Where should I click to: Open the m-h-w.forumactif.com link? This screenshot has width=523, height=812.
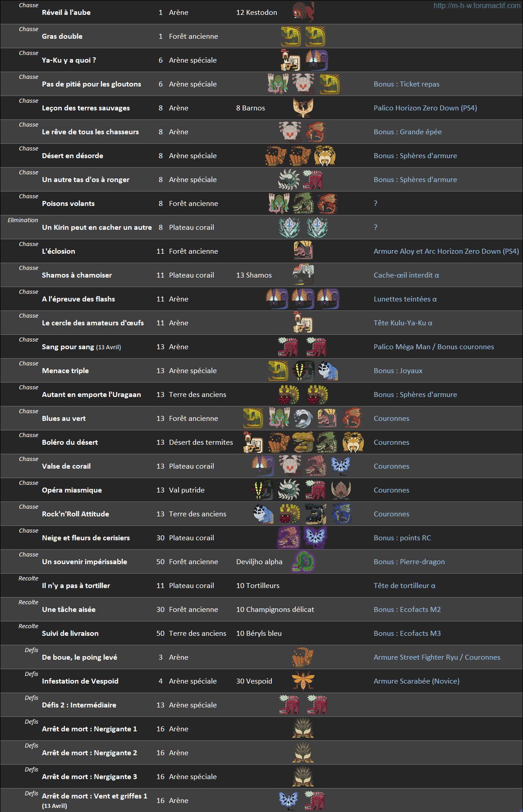point(477,6)
